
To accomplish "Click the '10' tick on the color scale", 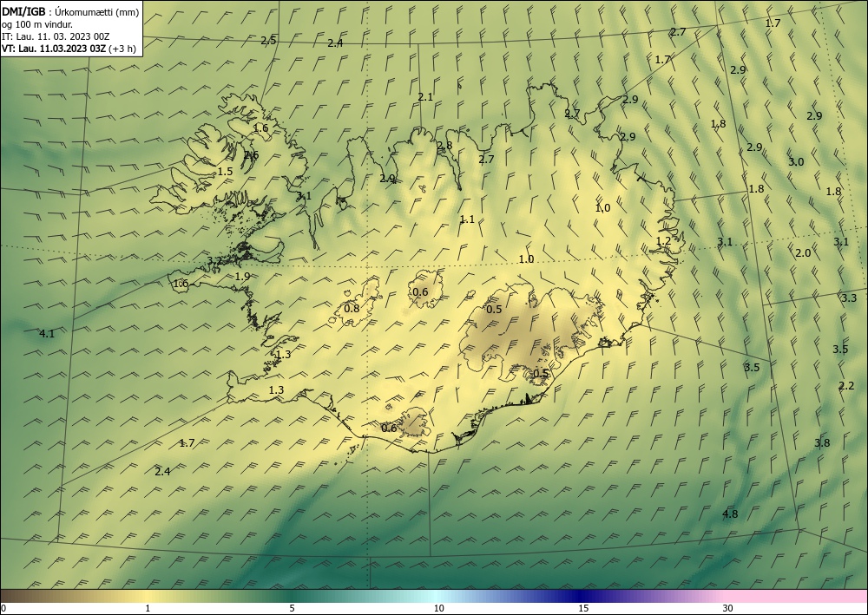I will (439, 608).
